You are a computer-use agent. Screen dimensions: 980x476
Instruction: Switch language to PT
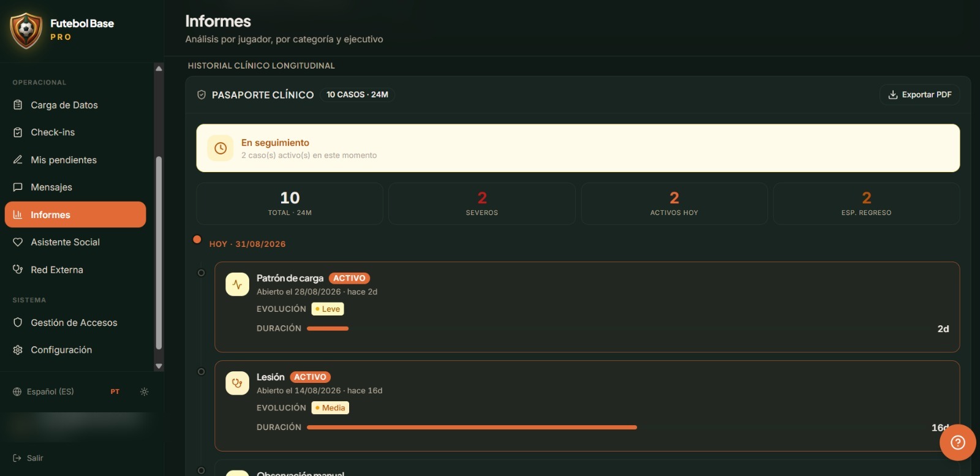click(115, 391)
